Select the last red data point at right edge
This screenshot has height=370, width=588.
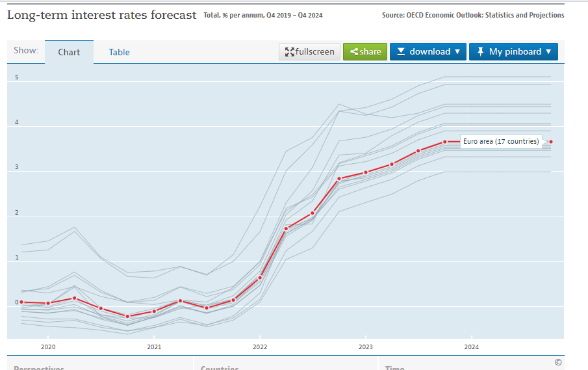coord(551,142)
